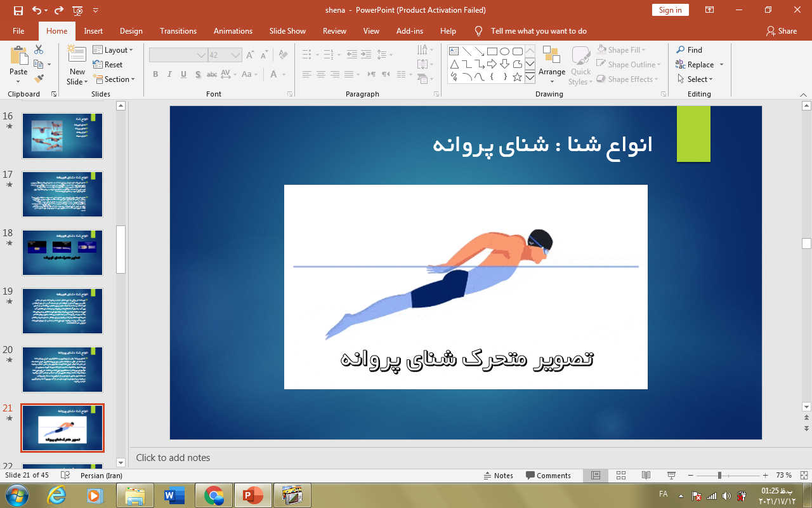
Task: Open PowerPoint from the Windows taskbar
Action: tap(252, 495)
